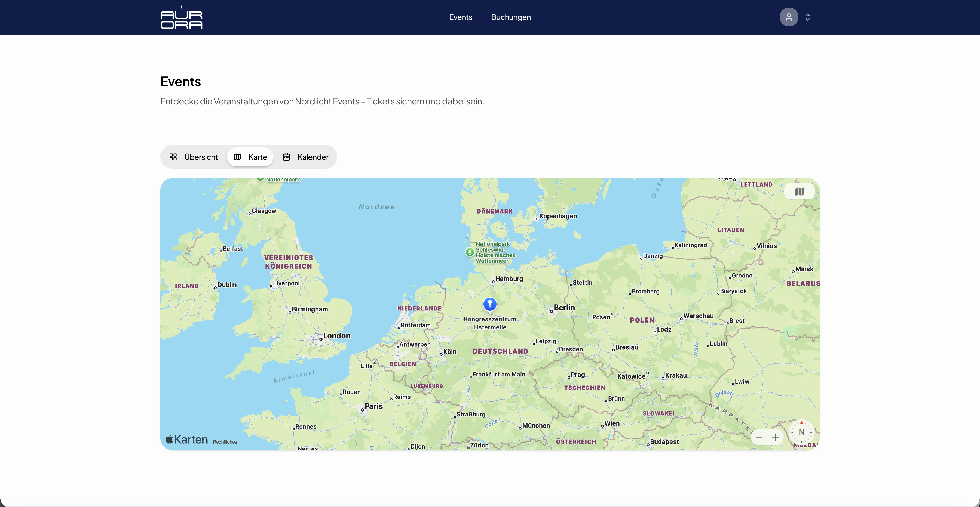Image resolution: width=980 pixels, height=507 pixels.
Task: Click the Wien city label
Action: click(x=612, y=423)
